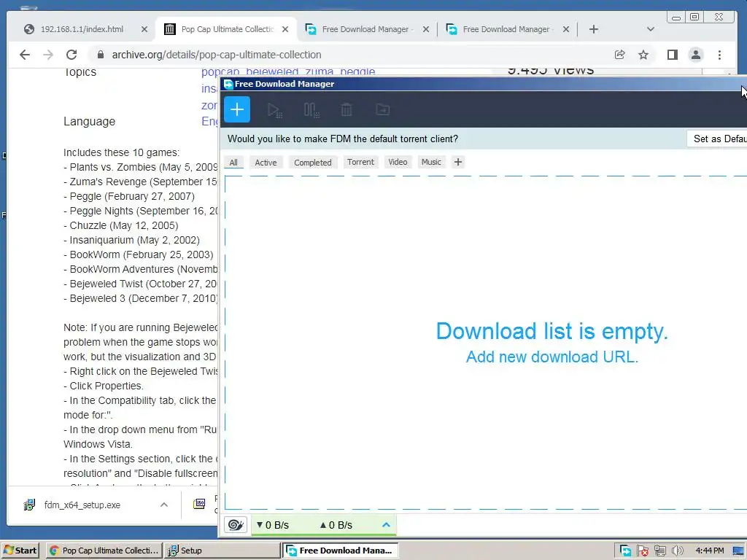Viewport: 747px width, 560px height.
Task: Open a new Chrome tab
Action: (x=593, y=29)
